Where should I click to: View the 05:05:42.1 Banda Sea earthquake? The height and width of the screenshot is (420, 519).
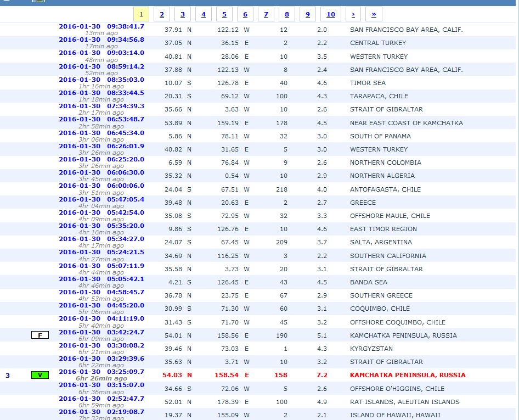point(101,279)
